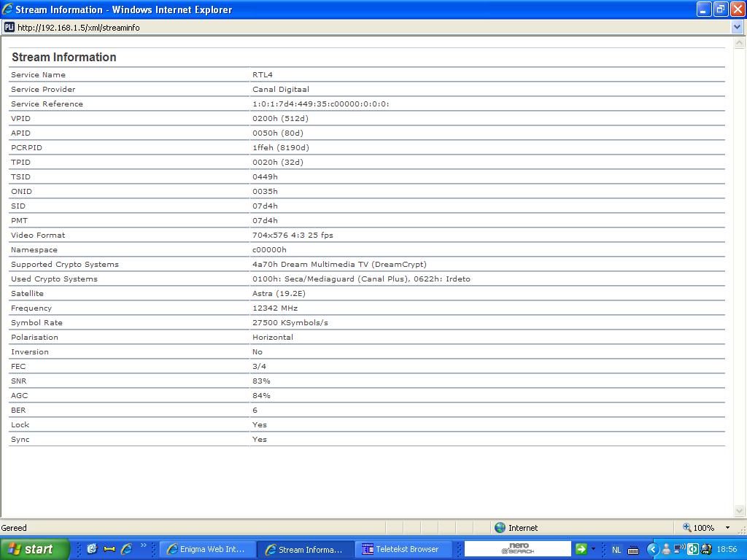The height and width of the screenshot is (560, 747).
Task: Click the provider value Canal Digitaal
Action: [x=281, y=90]
